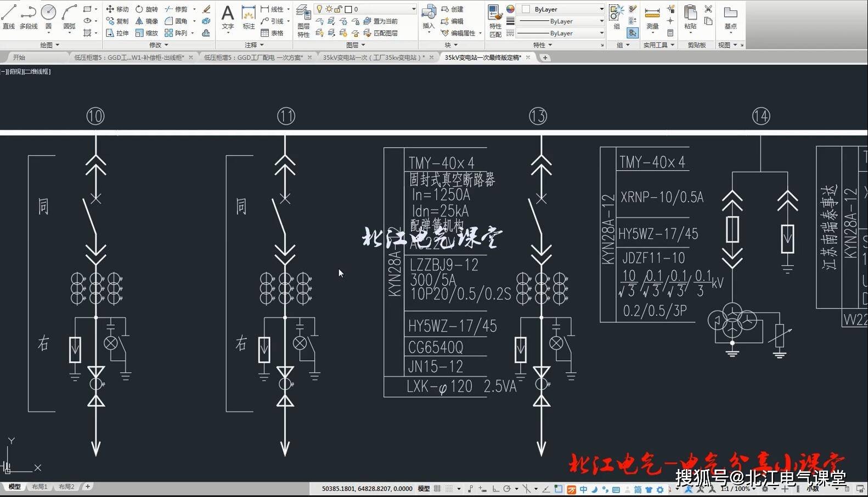
Task: Toggle group selection mode button
Action: (633, 33)
